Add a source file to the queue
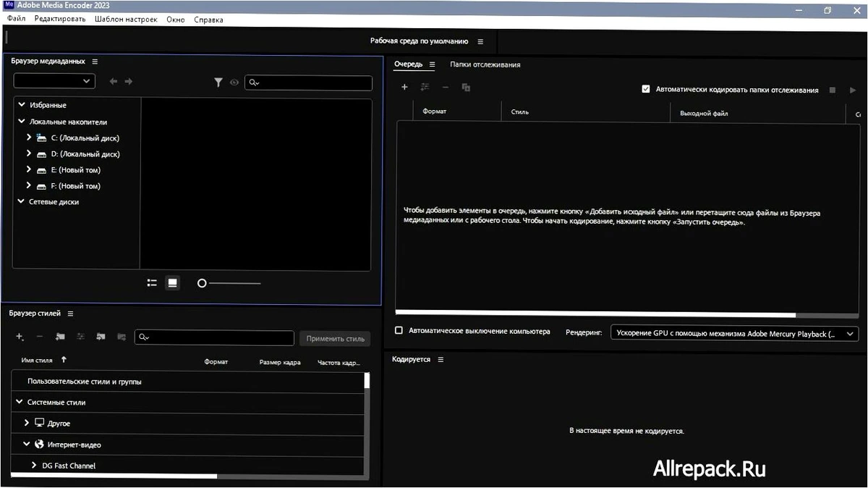Screen dimensions: 868x488 pos(404,87)
